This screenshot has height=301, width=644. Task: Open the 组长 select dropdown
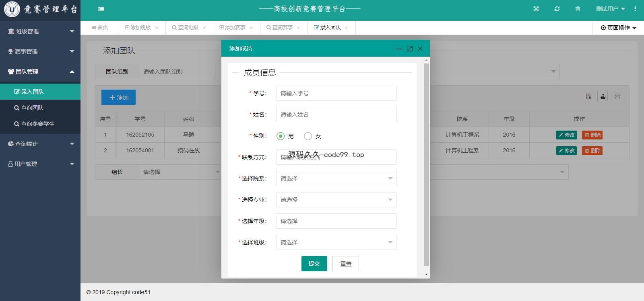[x=180, y=172]
